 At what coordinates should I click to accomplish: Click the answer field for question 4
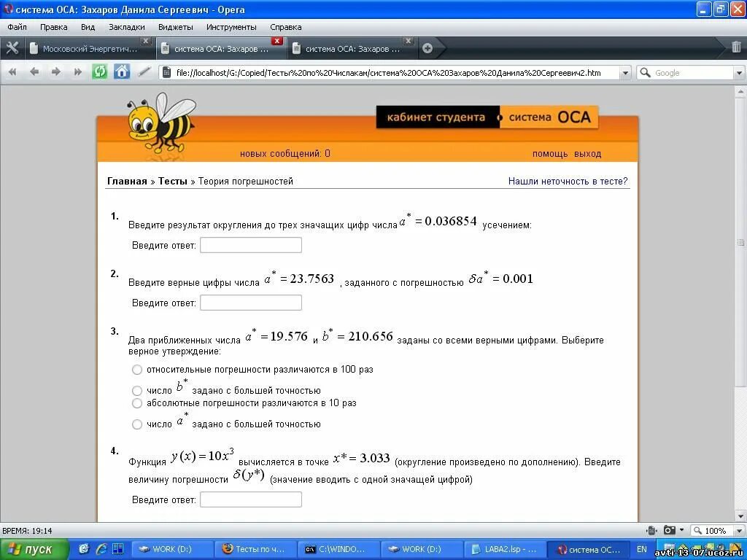[x=251, y=499]
